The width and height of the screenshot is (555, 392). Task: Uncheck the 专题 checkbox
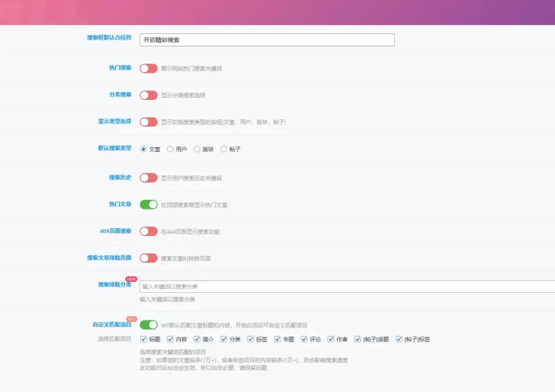click(277, 339)
